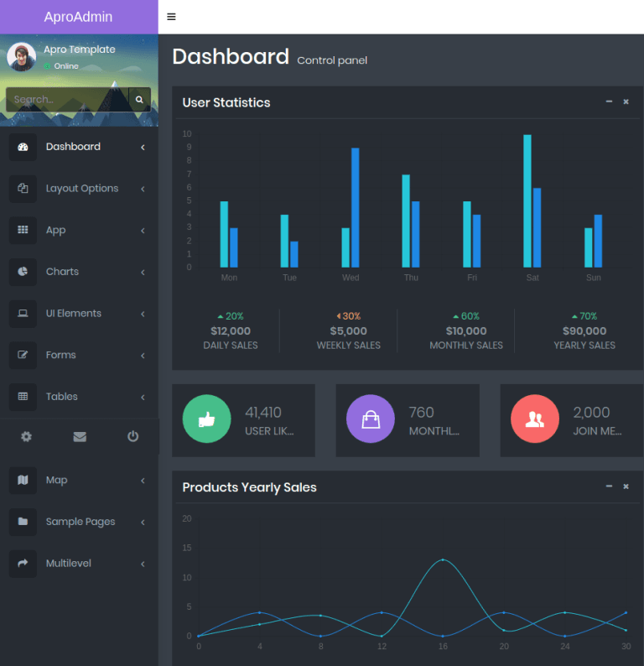Click the red members users icon

[535, 419]
